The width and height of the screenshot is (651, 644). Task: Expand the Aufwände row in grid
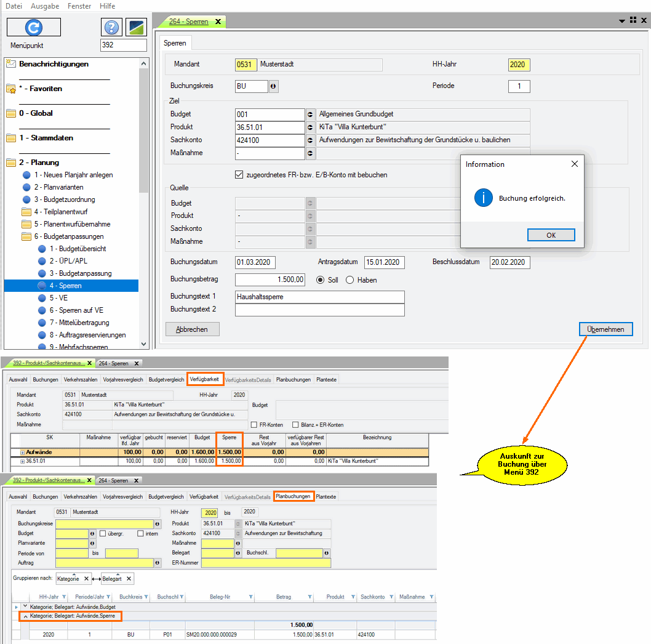(23, 453)
